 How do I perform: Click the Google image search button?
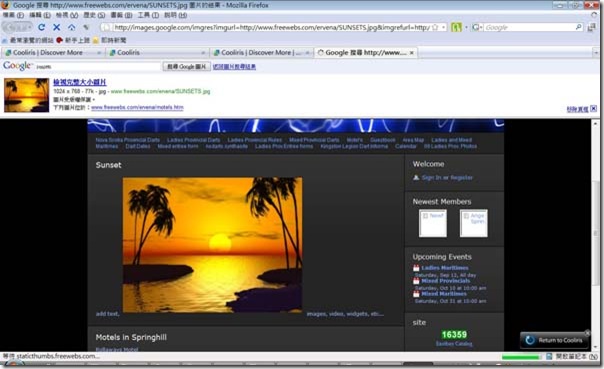[186, 66]
